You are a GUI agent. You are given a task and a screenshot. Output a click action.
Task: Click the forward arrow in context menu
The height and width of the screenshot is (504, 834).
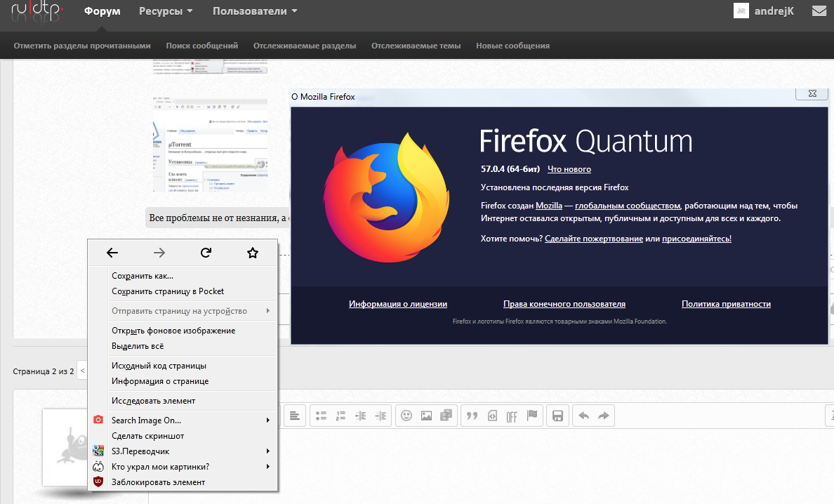click(159, 253)
